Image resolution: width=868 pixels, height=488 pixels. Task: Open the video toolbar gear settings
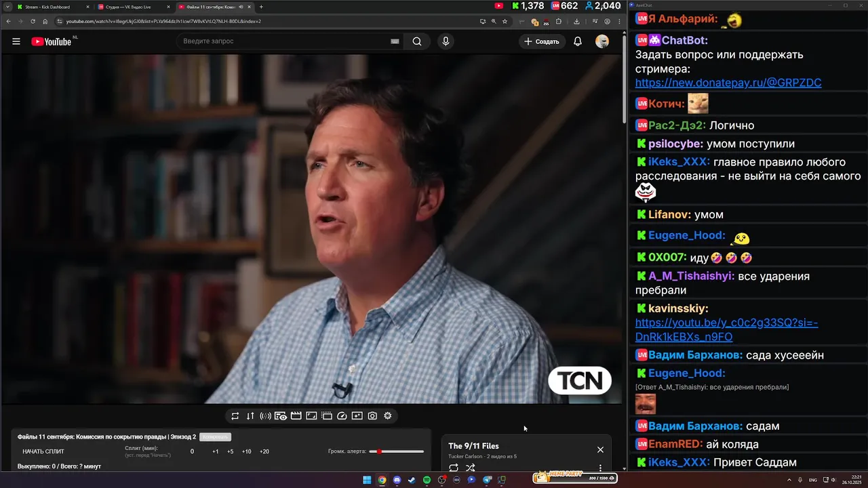388,415
